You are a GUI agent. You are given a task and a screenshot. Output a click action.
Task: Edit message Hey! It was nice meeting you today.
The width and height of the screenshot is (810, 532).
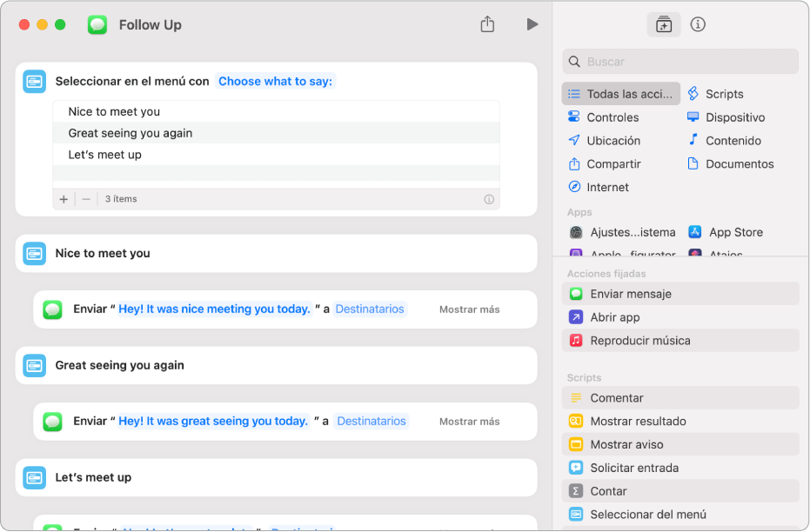point(214,309)
